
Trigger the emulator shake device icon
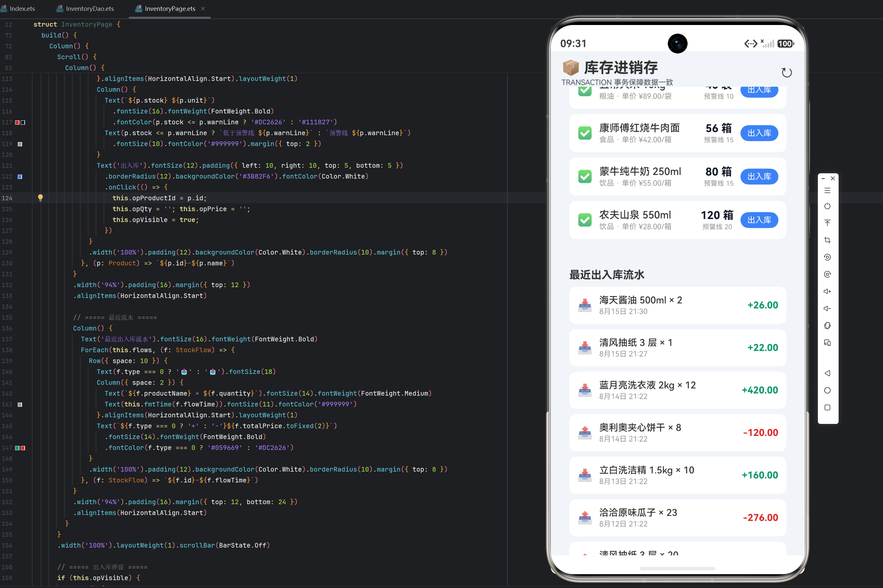(x=827, y=326)
